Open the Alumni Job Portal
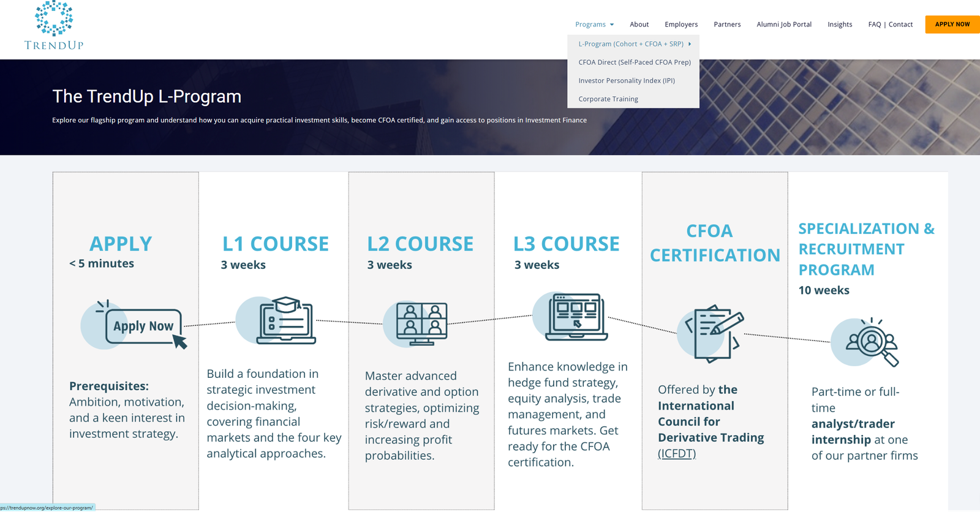 click(784, 24)
